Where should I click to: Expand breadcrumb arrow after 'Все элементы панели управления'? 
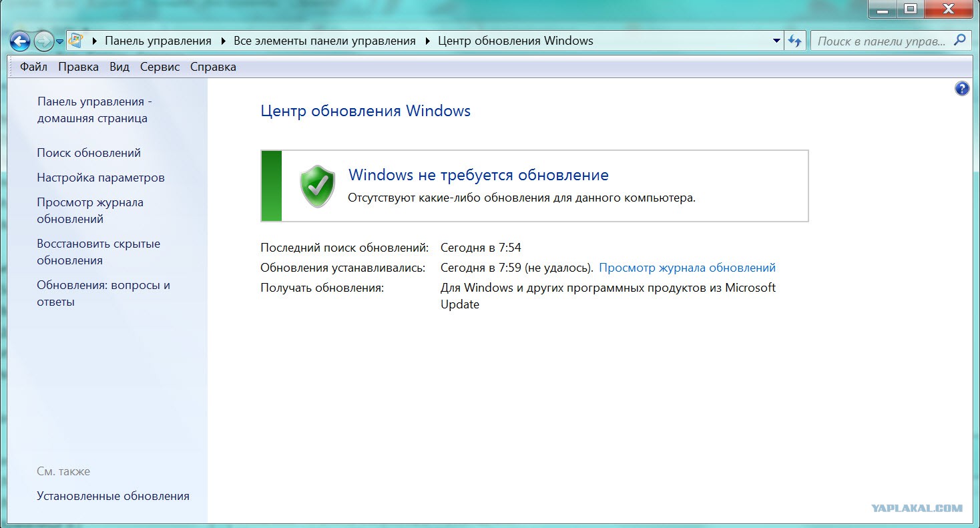(x=427, y=41)
